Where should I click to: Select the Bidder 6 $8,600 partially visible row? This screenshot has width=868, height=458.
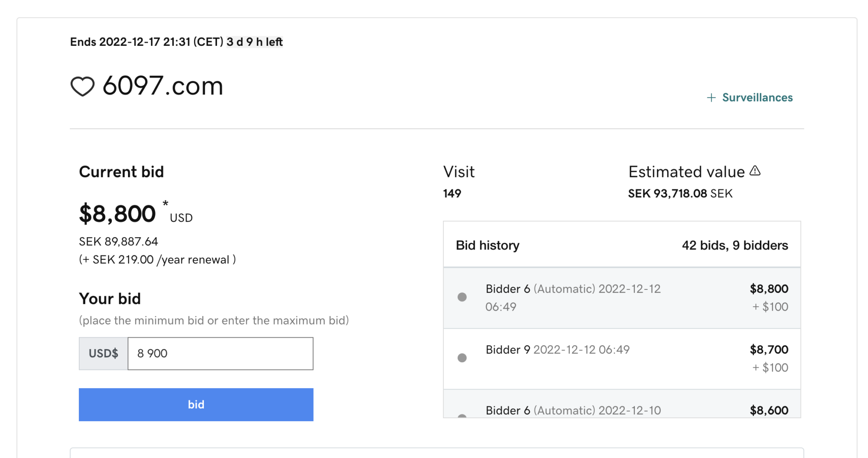point(622,404)
